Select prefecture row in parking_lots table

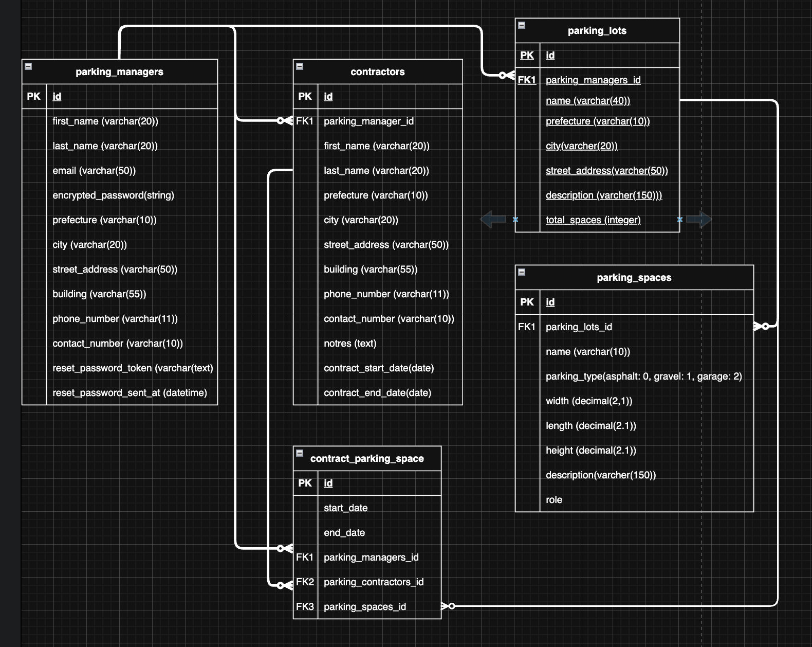click(597, 121)
